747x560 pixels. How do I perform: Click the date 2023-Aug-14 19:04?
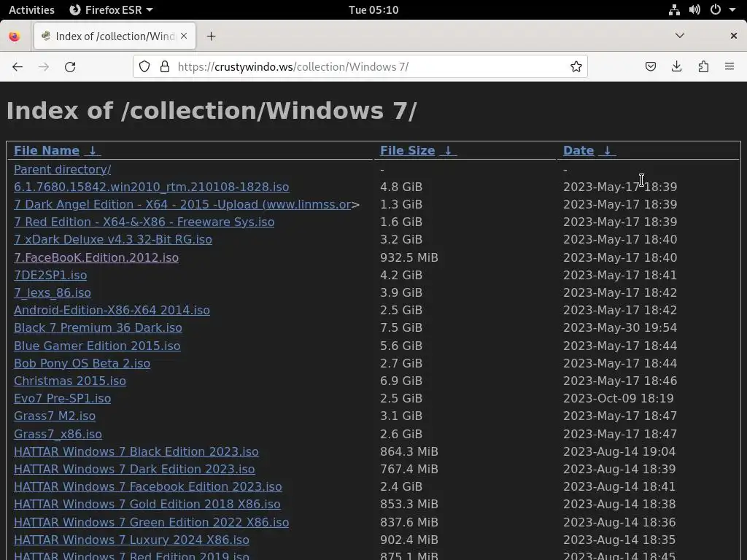[x=619, y=452]
